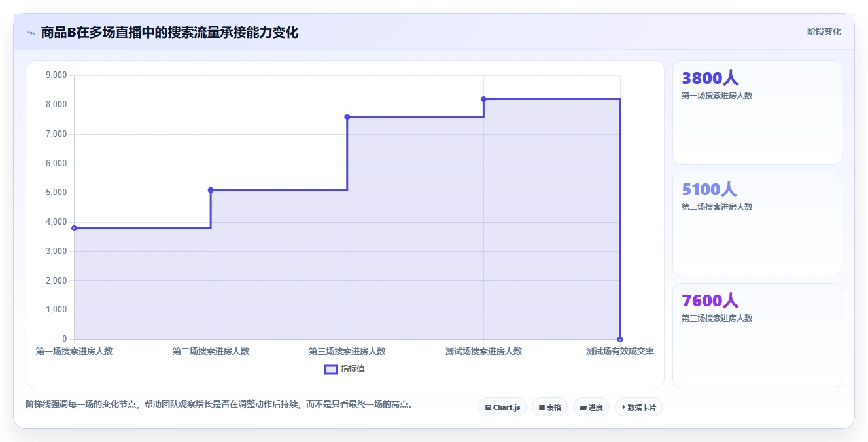Screen dimensions: 868x442
Task: Select the 进度 tag chip
Action: click(x=591, y=407)
